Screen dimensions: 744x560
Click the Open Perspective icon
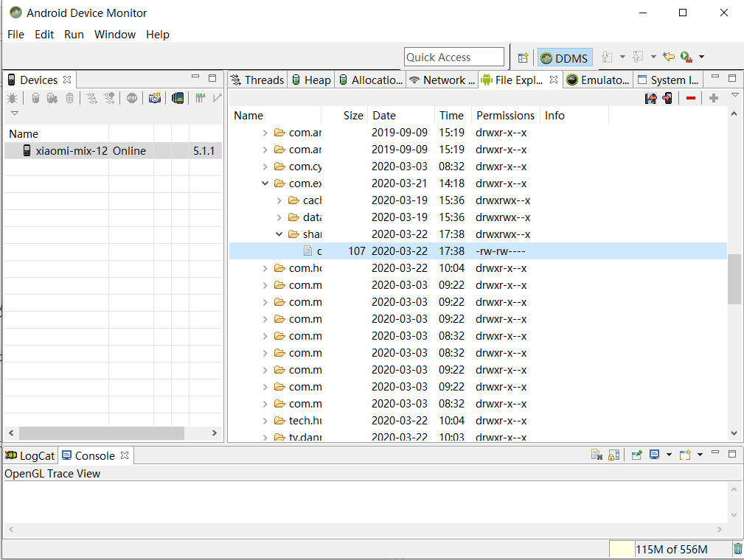click(x=523, y=57)
